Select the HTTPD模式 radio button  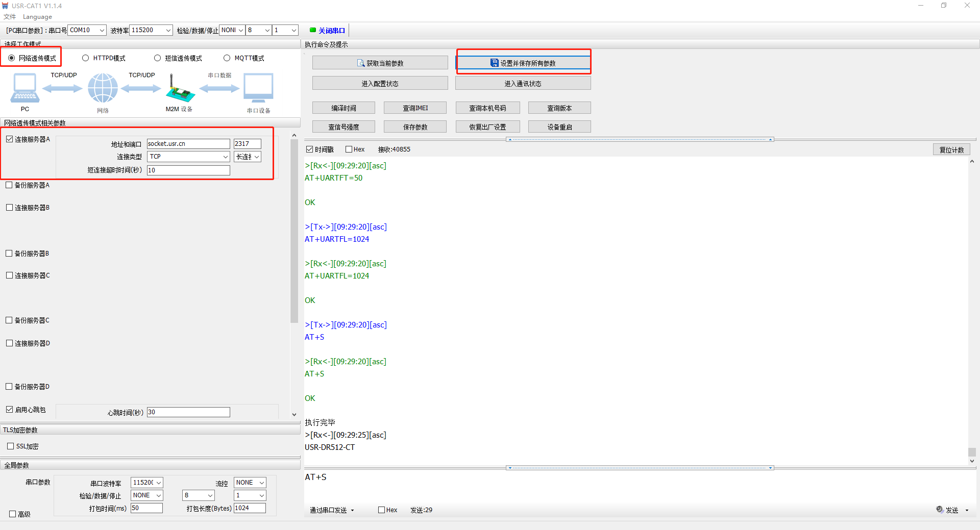coord(86,58)
